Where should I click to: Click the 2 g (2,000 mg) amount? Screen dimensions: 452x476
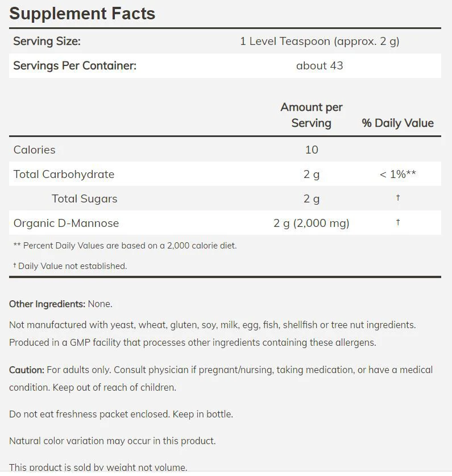[x=312, y=223]
